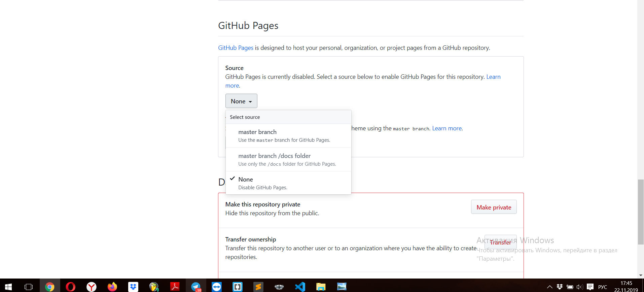Viewport: 644px width, 292px height.
Task: Open File Explorer from the taskbar
Action: tap(321, 287)
